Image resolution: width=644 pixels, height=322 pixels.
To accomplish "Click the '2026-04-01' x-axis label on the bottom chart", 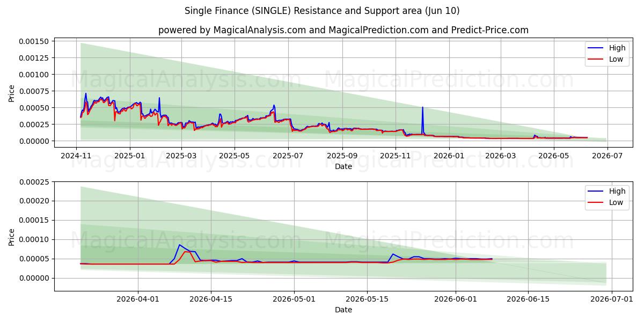I will point(138,299).
